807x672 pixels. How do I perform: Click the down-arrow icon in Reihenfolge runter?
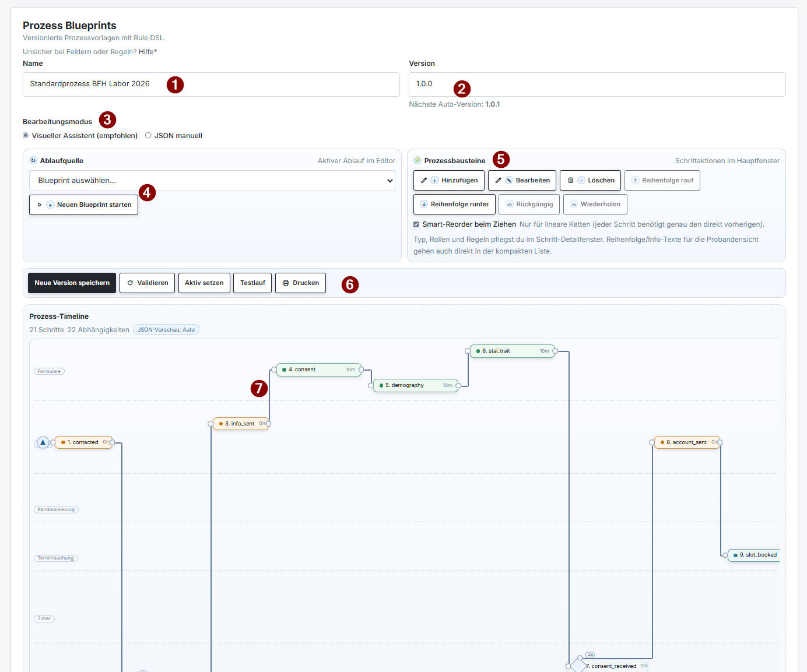[424, 204]
